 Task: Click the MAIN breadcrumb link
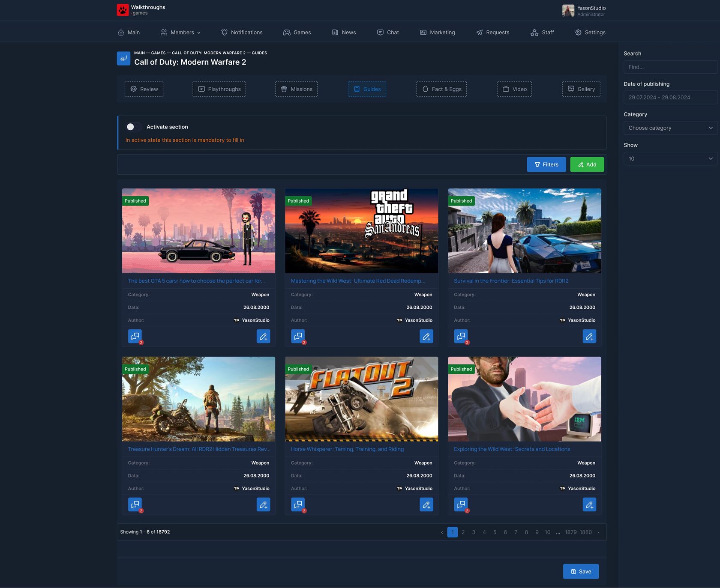pyautogui.click(x=139, y=53)
